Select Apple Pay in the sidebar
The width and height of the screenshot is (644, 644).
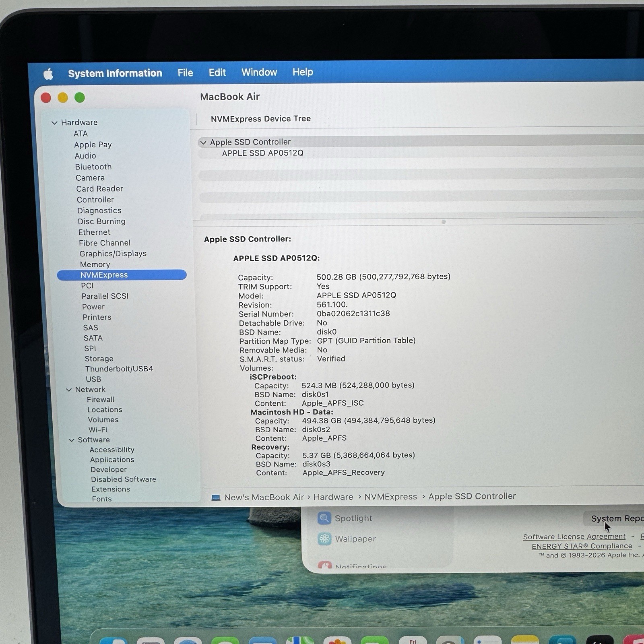tap(93, 144)
